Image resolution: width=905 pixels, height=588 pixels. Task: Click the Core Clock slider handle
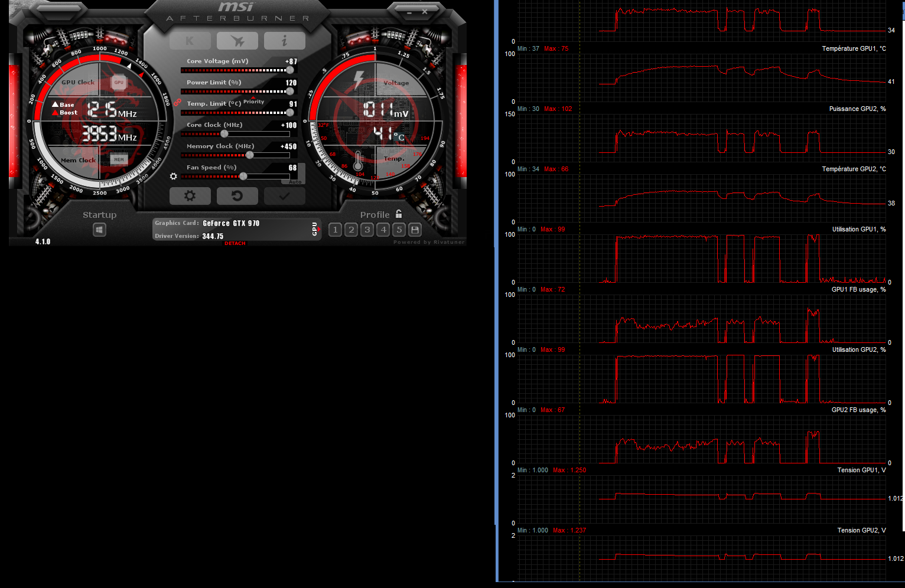(x=224, y=134)
